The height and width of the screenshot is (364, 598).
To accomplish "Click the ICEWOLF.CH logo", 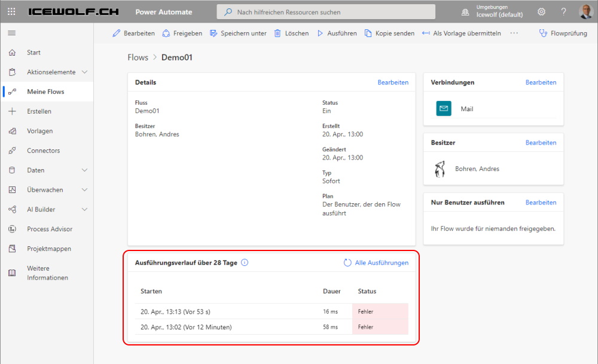I will pos(74,12).
